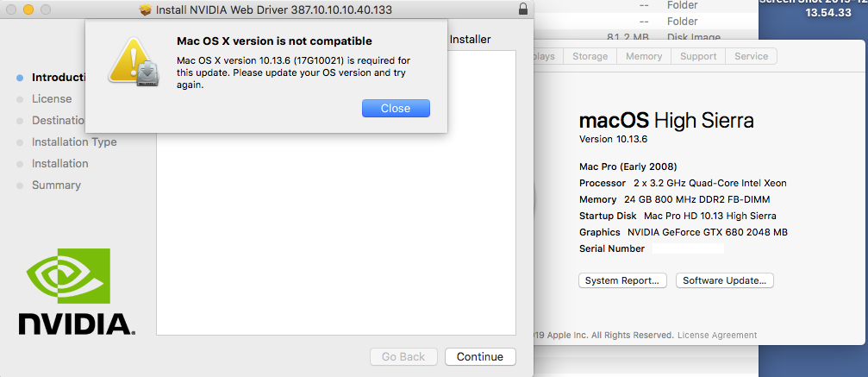The image size is (868, 377).
Task: Select the License step in installer sidebar
Action: point(52,98)
